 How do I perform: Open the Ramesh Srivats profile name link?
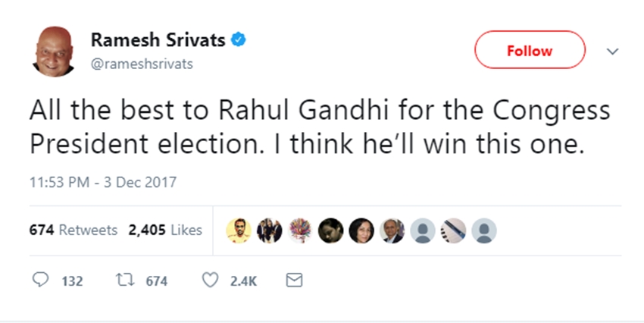(x=158, y=40)
